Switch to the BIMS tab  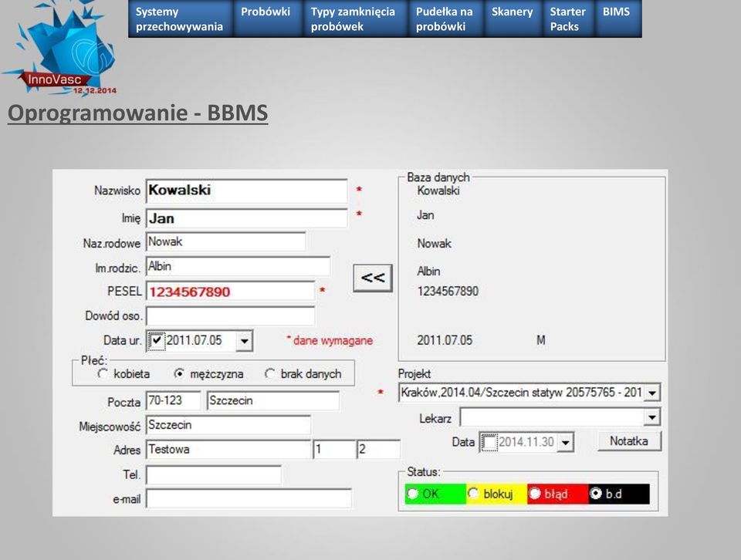[618, 19]
